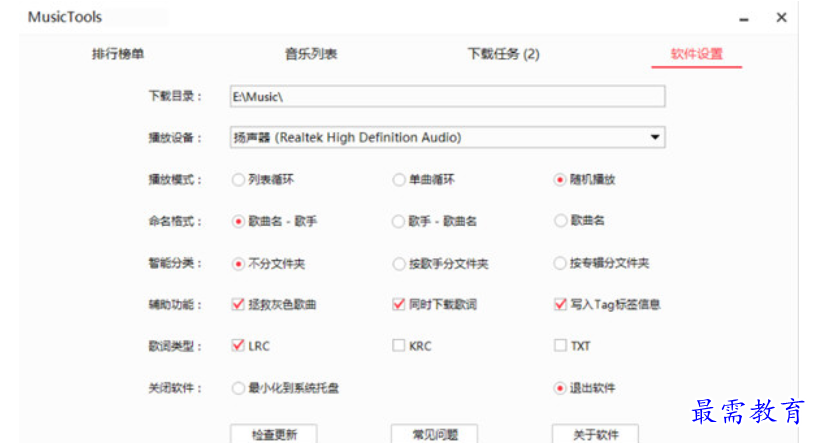Open the 常见问题 button
The height and width of the screenshot is (443, 813).
point(434,434)
